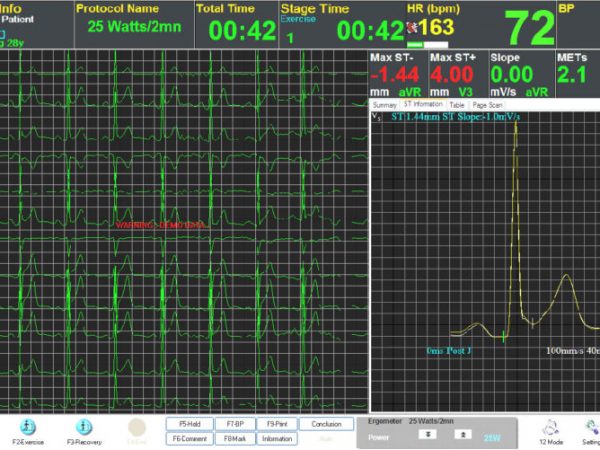Increase ergometer power with up arrow
The width and height of the screenshot is (600, 450).
coord(463,436)
